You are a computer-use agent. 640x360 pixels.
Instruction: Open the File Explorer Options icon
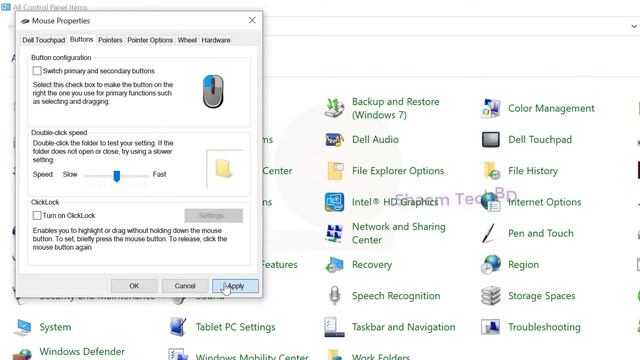[335, 171]
